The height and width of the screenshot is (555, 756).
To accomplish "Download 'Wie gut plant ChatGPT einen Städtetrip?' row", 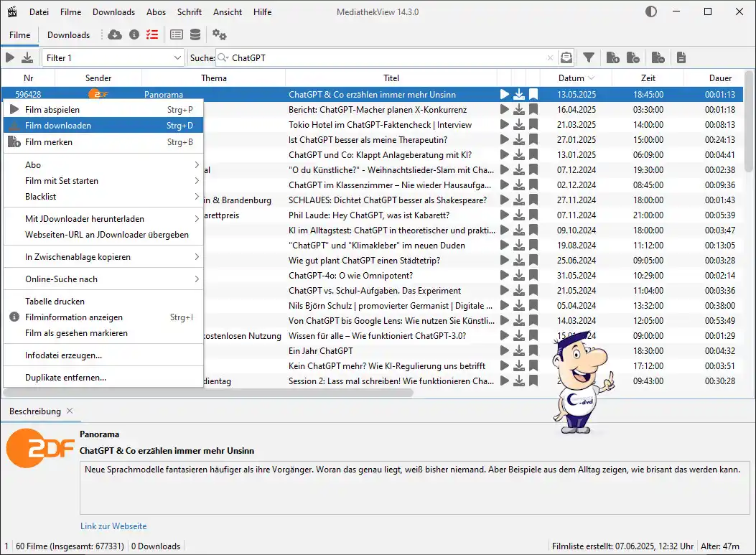I will tap(519, 261).
